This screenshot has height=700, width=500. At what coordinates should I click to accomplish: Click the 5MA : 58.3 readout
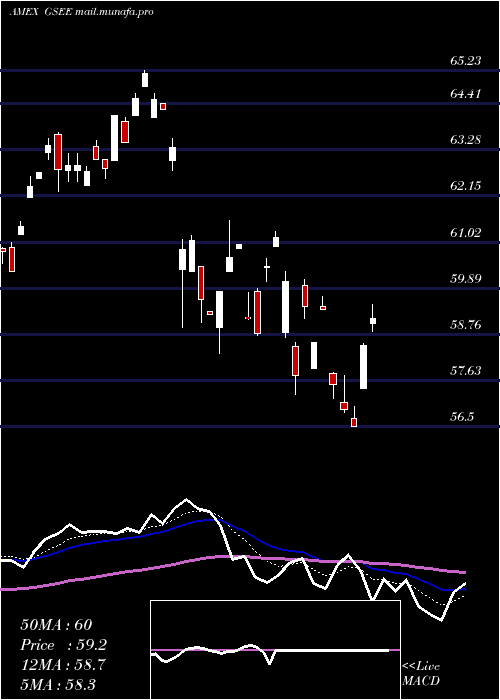pos(58,685)
